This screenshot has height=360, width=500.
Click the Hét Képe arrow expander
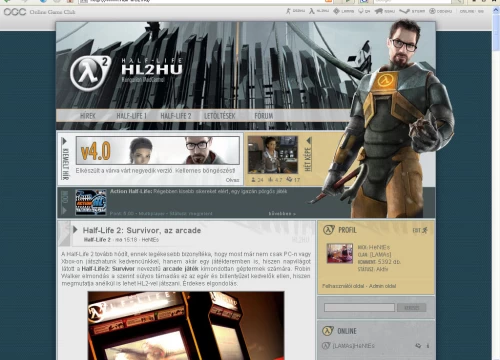click(308, 140)
